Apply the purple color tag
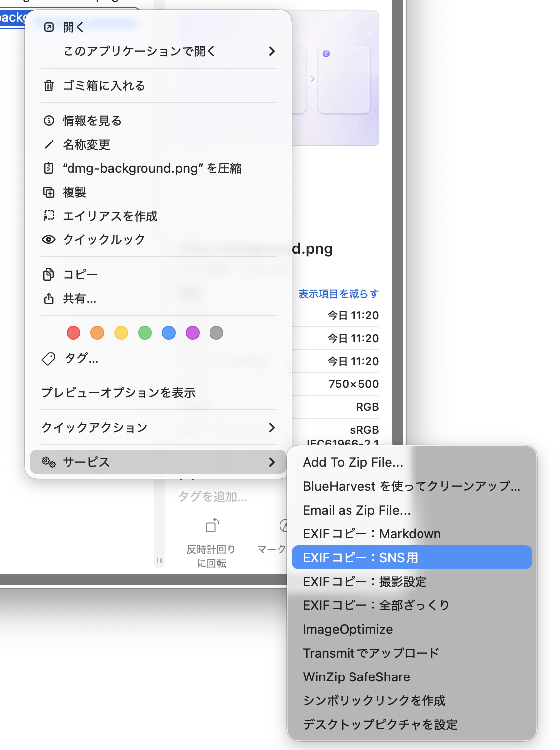 [193, 333]
